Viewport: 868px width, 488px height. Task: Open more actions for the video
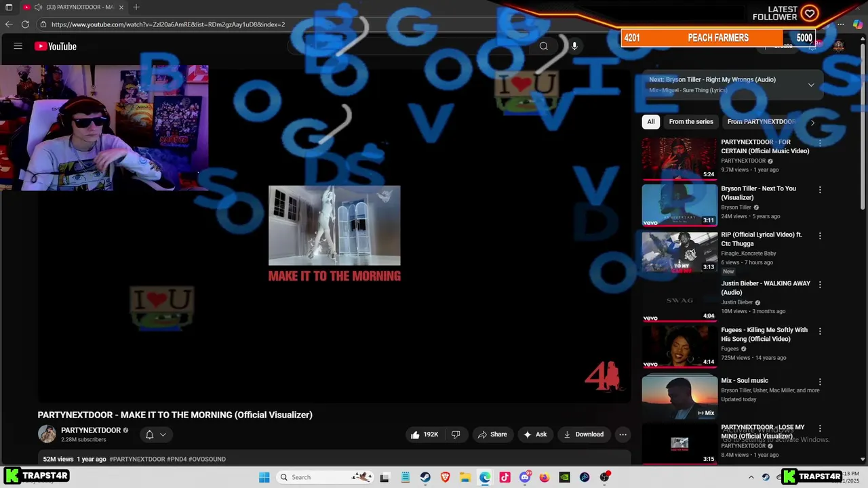(623, 434)
